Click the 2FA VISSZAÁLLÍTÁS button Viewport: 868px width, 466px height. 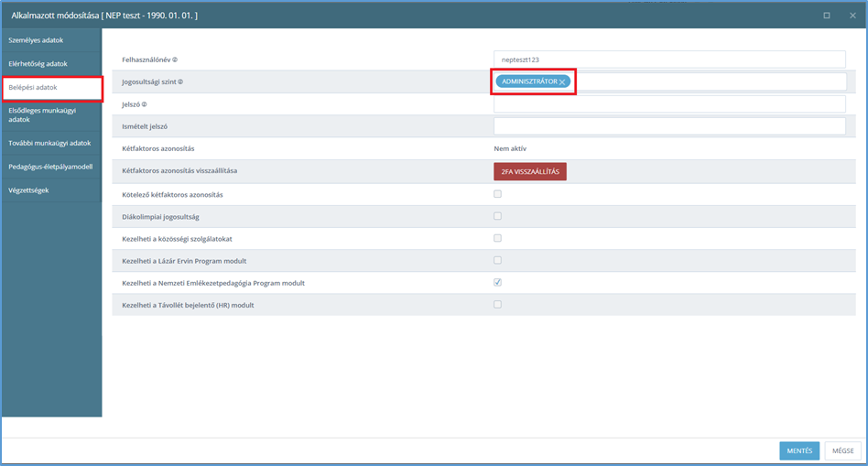tap(530, 171)
